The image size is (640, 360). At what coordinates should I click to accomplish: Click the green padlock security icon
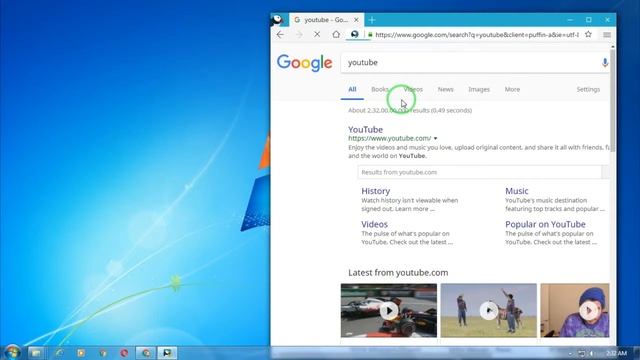pos(370,35)
